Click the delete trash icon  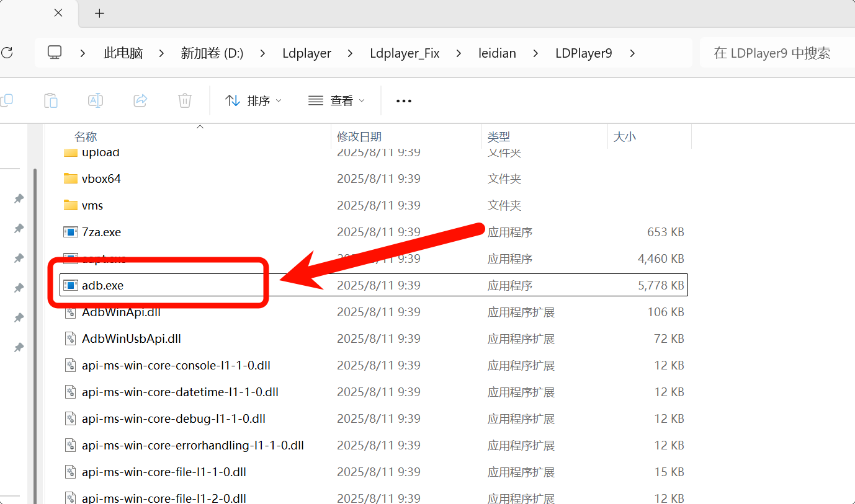pyautogui.click(x=185, y=100)
